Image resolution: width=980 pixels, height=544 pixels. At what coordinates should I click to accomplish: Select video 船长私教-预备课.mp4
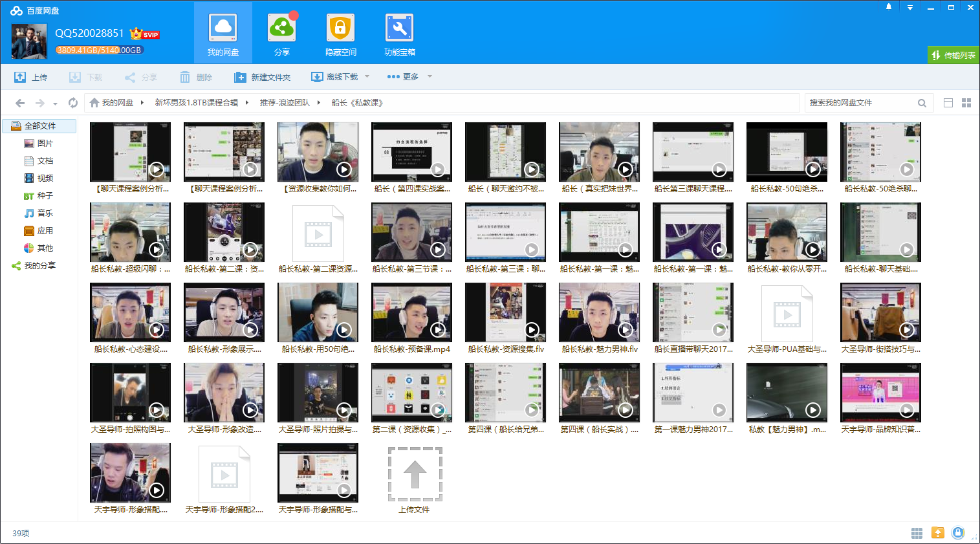click(x=411, y=319)
